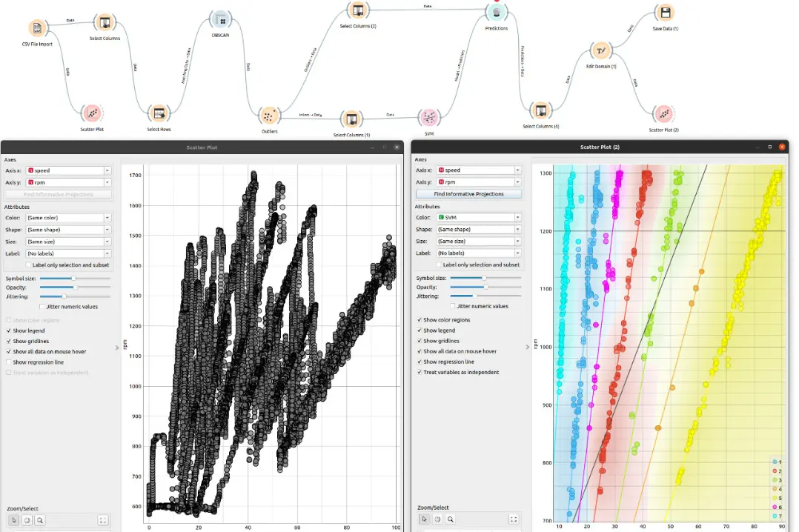Toggle 'Show all data on mouse hover' in Scatter Plot
The height and width of the screenshot is (532, 799).
click(9, 352)
